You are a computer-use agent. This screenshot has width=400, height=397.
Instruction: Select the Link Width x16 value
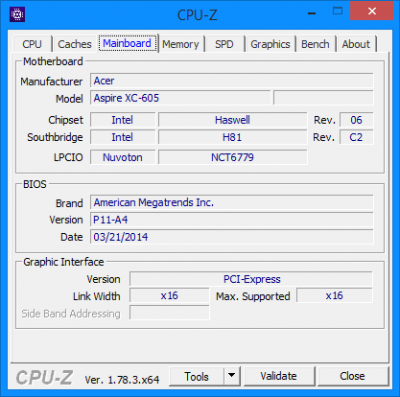[169, 296]
